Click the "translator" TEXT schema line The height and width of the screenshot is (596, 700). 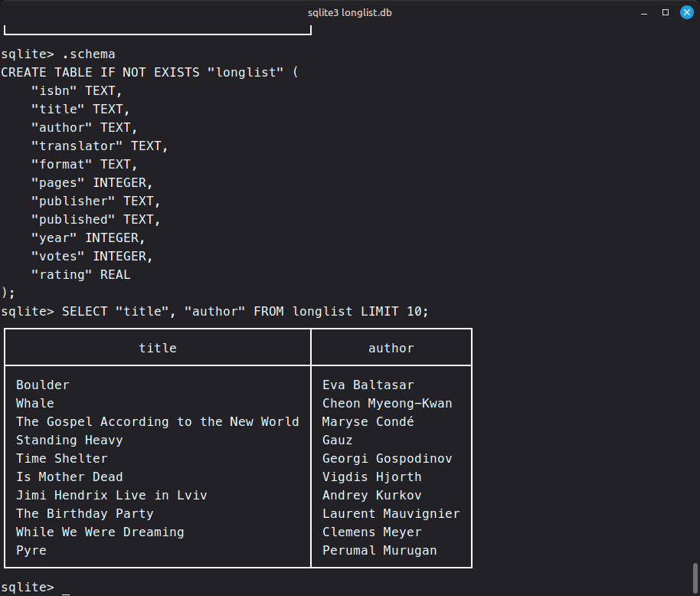[100, 146]
